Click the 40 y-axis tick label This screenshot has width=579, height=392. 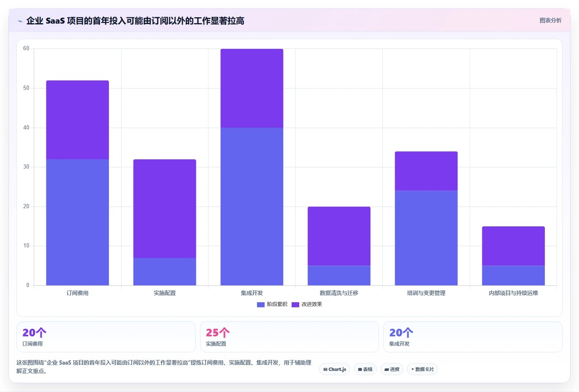[x=26, y=128]
